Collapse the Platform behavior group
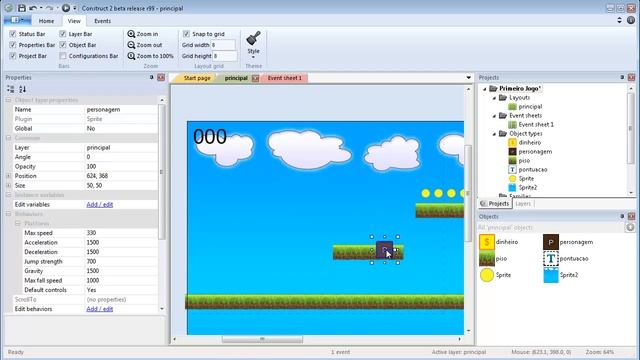The image size is (640, 360). [x=18, y=223]
